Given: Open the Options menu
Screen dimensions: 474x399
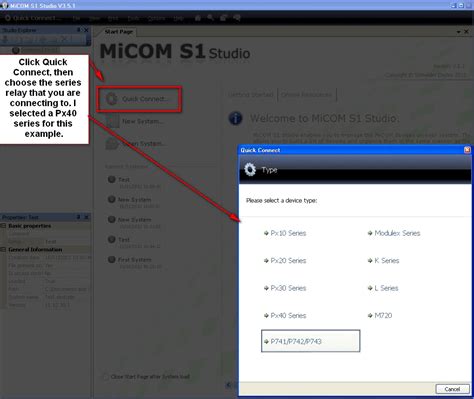Looking at the screenshot, I should (x=156, y=18).
